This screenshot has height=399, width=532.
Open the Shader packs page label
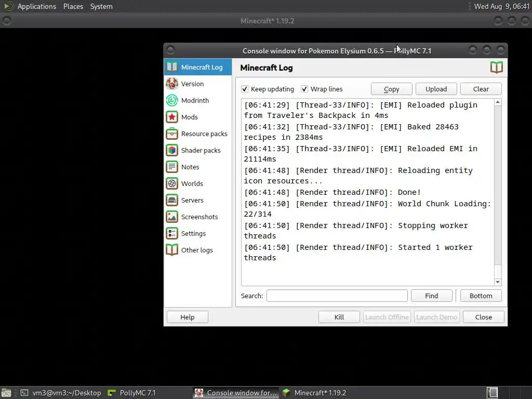point(201,150)
